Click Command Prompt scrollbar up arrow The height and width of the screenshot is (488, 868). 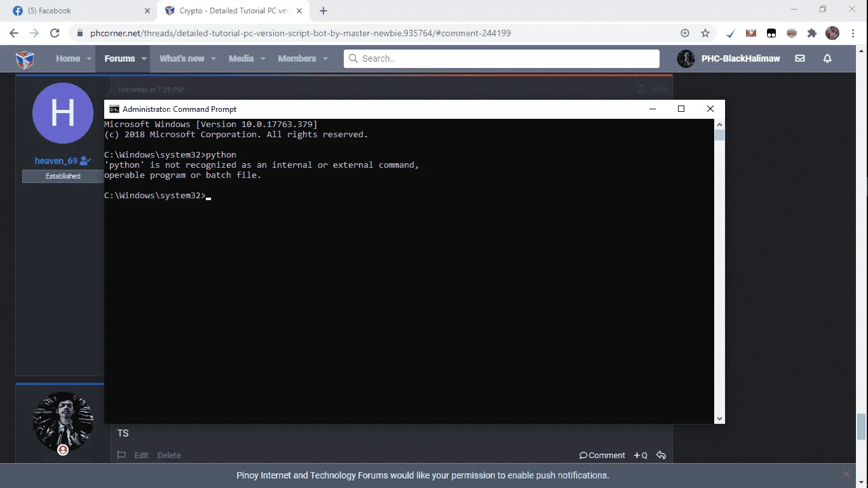(719, 124)
